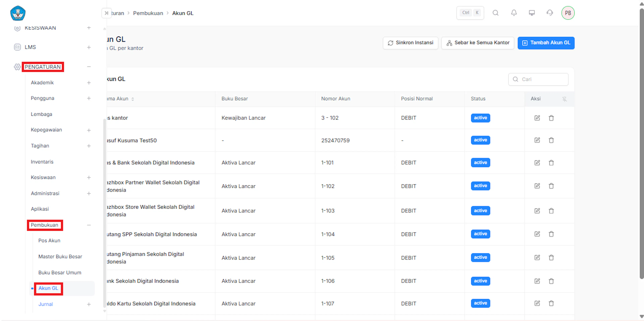644x321 pixels.
Task: Edit the 1-101 account row
Action: pyautogui.click(x=537, y=163)
